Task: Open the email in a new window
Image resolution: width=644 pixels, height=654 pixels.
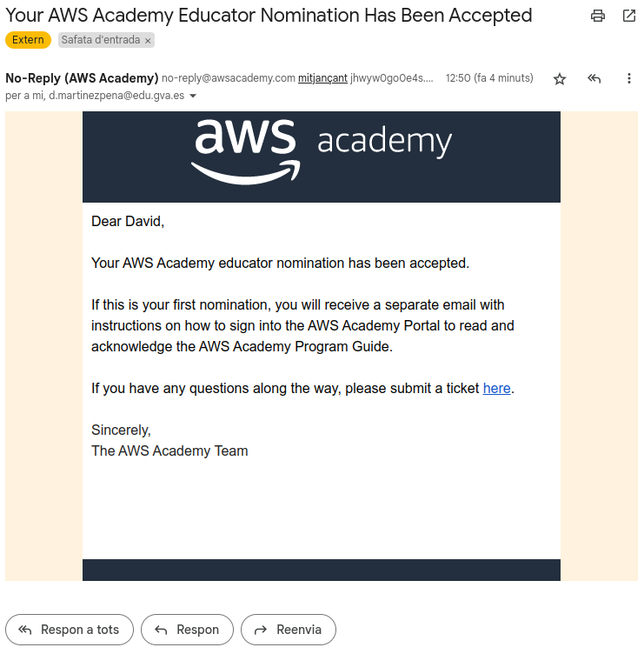Action: [x=628, y=16]
